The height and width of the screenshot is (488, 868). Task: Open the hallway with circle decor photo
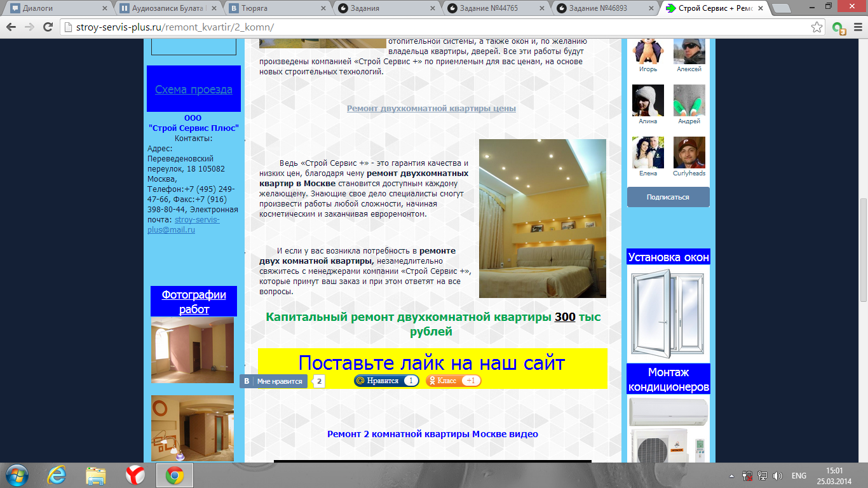tap(193, 428)
